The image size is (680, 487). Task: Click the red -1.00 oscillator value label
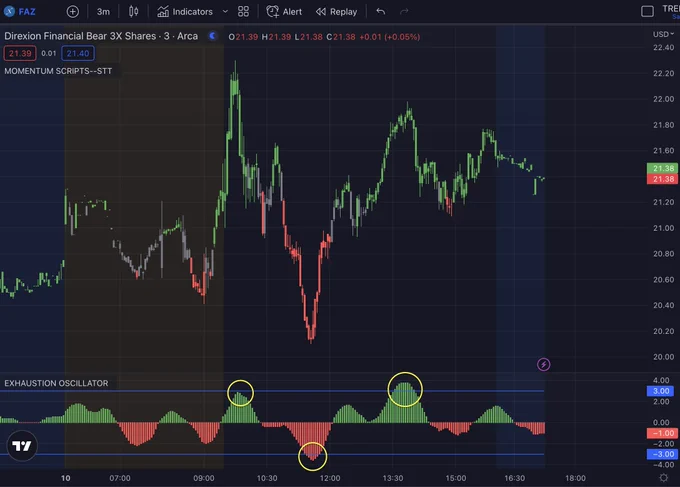pyautogui.click(x=662, y=433)
